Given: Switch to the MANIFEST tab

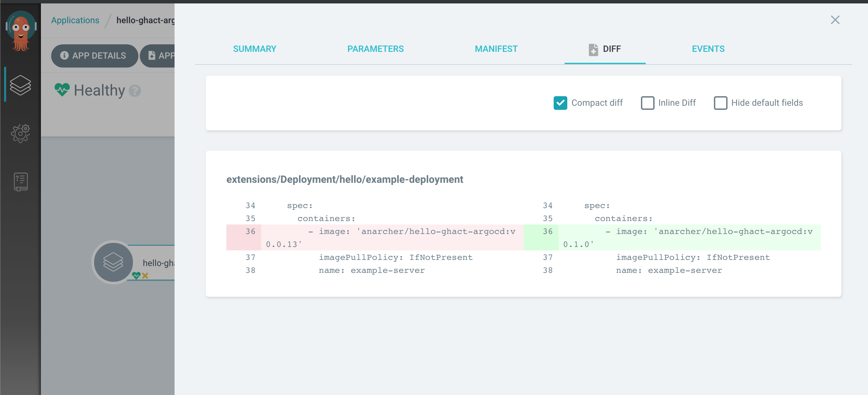Looking at the screenshot, I should 496,49.
